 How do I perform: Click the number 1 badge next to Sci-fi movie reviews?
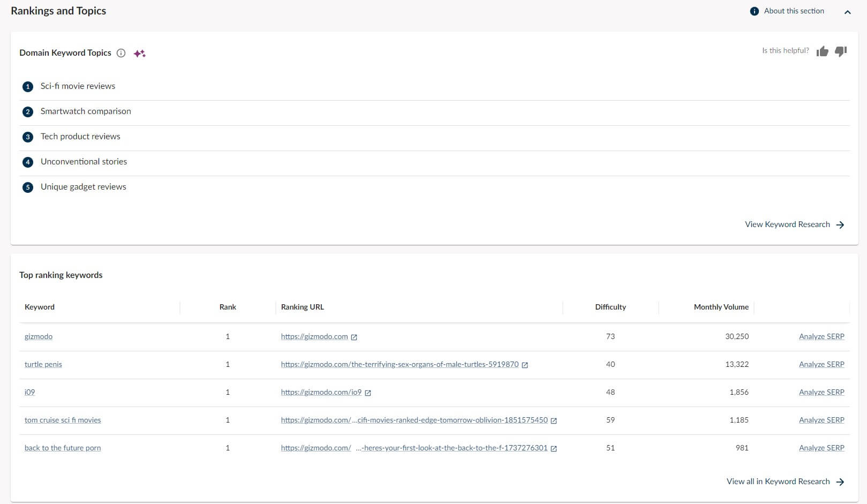[x=27, y=86]
